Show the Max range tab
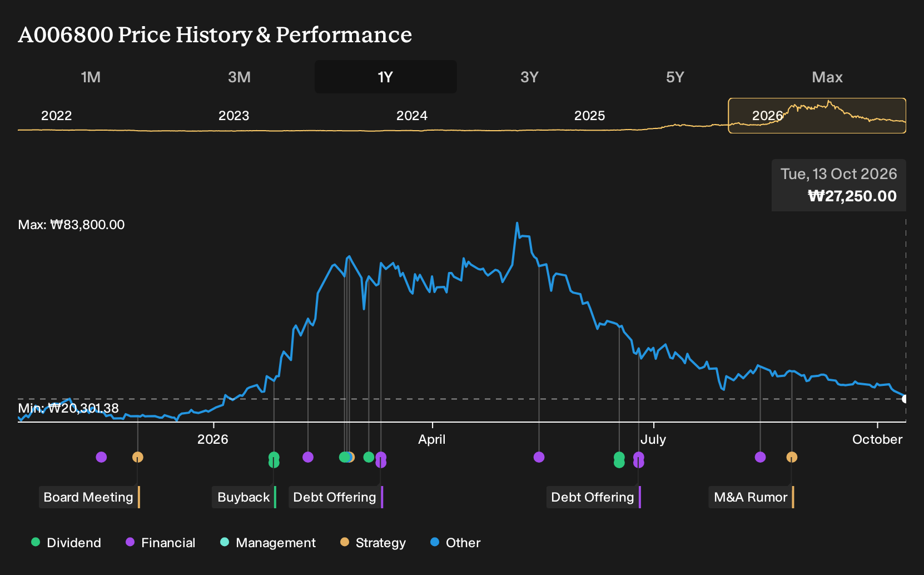Screen dimensions: 924x575 (x=827, y=77)
